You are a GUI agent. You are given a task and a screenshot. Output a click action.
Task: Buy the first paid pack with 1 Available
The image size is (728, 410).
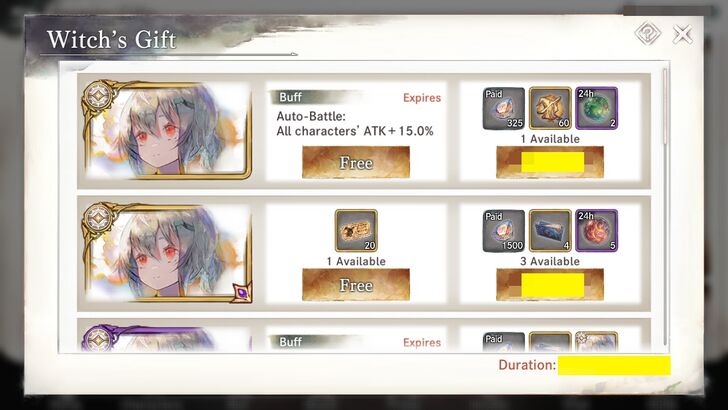(x=550, y=163)
